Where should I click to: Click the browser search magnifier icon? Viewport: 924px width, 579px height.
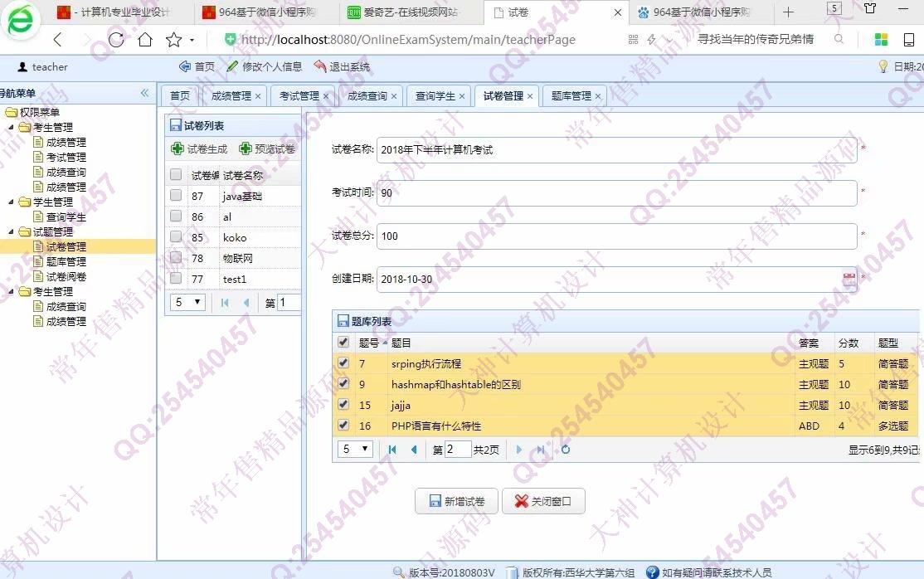click(839, 39)
